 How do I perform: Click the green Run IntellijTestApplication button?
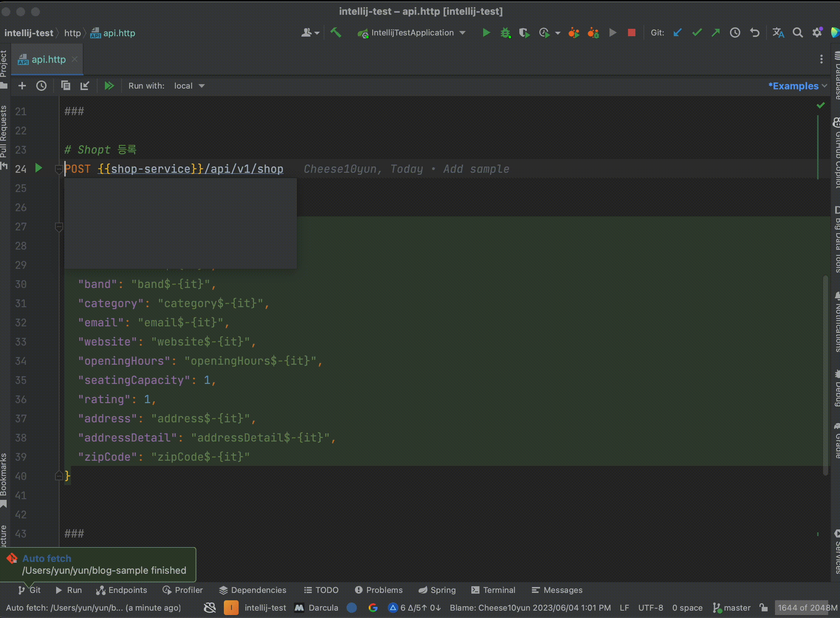(x=486, y=33)
